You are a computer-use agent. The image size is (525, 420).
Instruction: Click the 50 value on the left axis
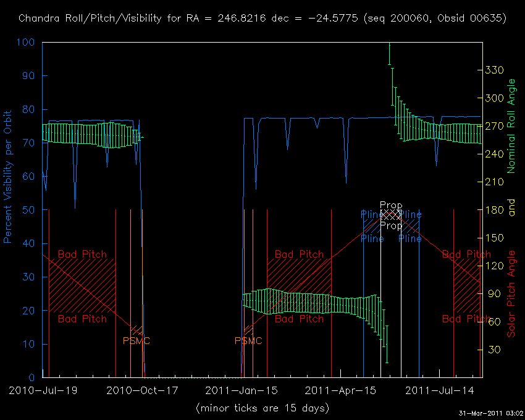tap(28, 210)
